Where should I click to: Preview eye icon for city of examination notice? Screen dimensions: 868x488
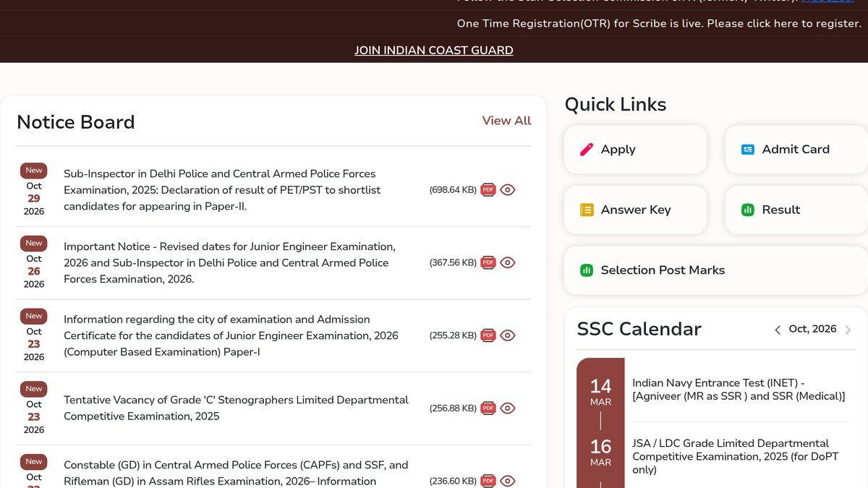click(508, 335)
